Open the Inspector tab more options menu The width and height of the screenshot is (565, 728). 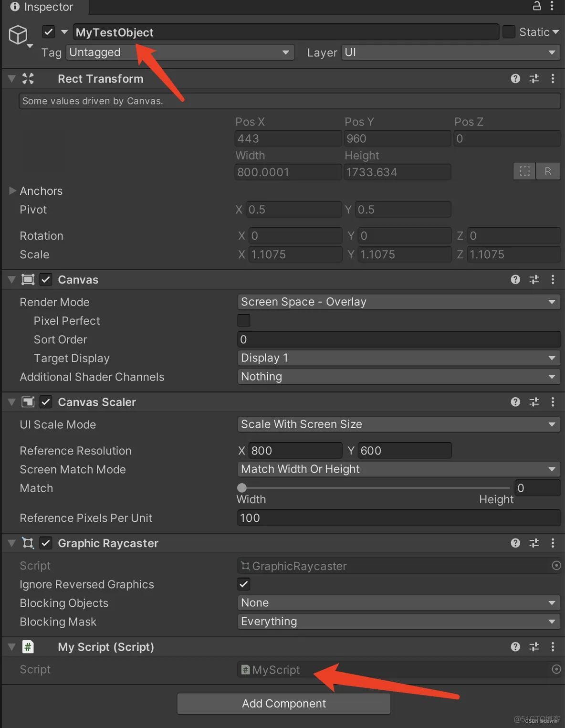click(x=552, y=6)
